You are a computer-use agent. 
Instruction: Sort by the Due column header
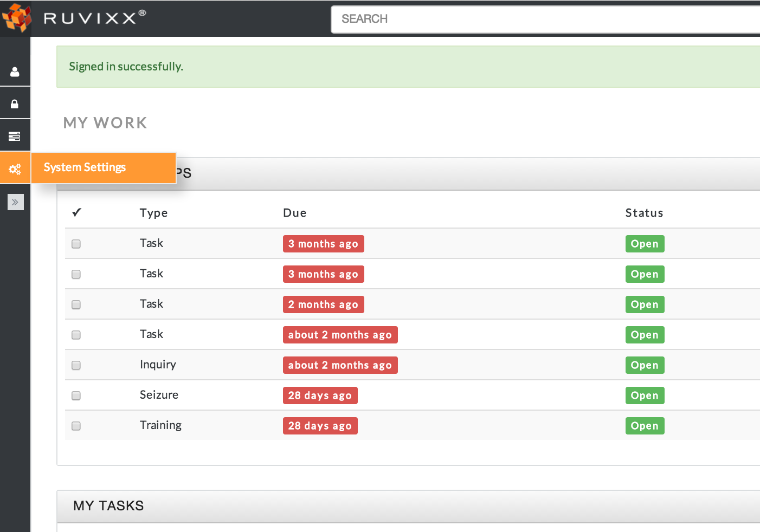(x=294, y=213)
